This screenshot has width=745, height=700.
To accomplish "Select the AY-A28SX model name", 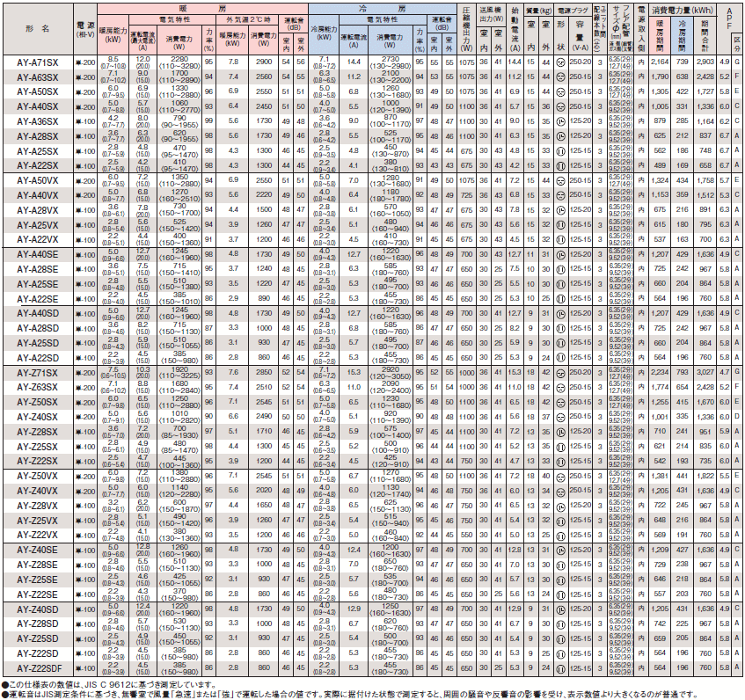I will (x=38, y=137).
